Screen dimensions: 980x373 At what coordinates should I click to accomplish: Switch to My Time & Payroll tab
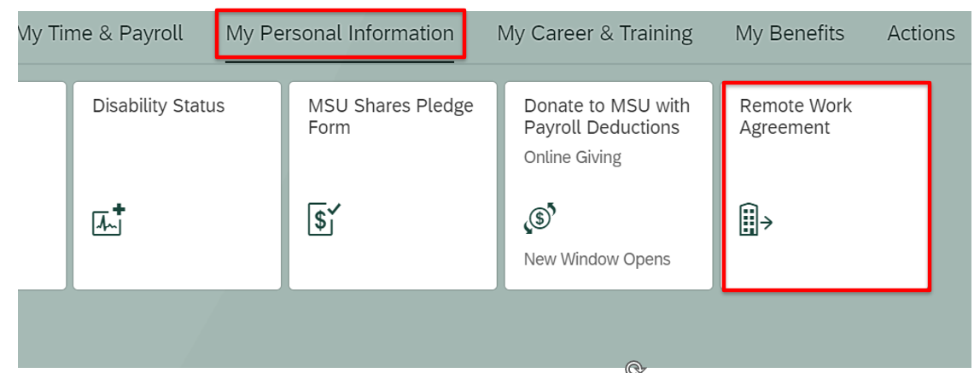pyautogui.click(x=100, y=33)
